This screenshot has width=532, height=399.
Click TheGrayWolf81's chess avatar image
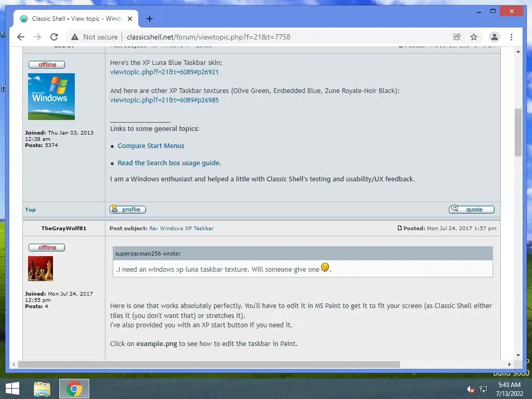tap(41, 269)
